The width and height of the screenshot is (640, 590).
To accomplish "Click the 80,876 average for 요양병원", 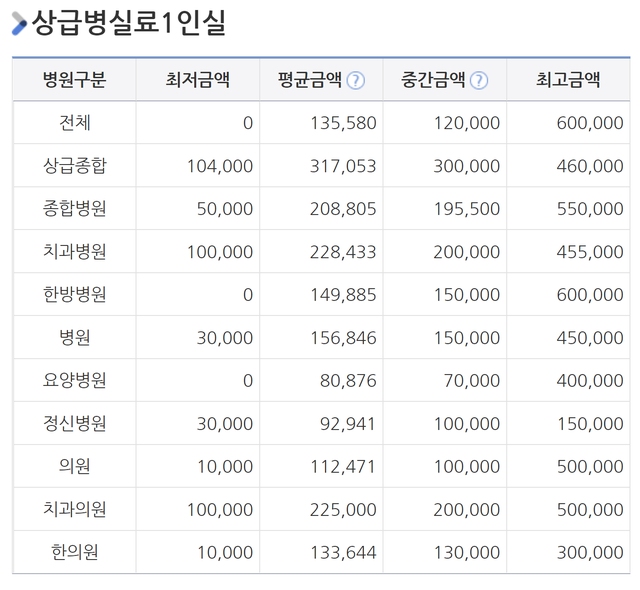I will coord(348,381).
